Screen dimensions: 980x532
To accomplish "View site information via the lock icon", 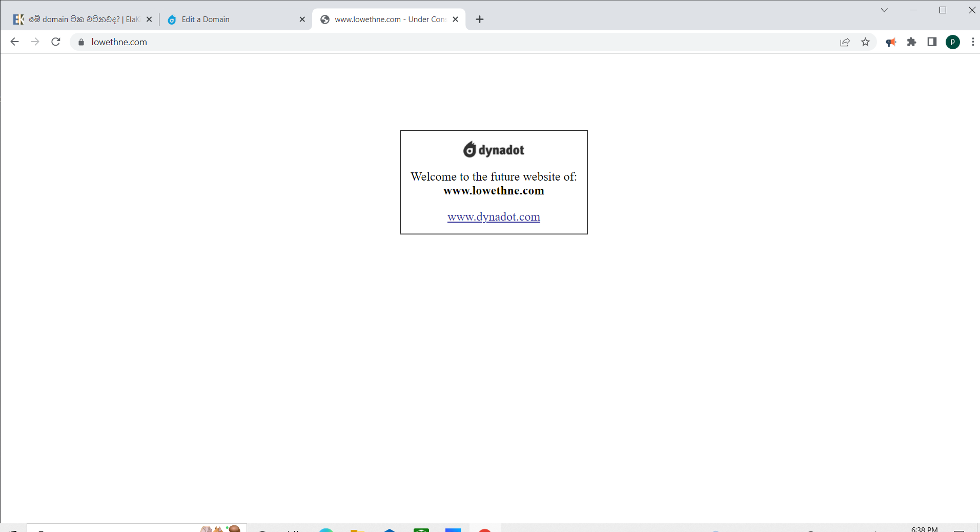I will 81,42.
